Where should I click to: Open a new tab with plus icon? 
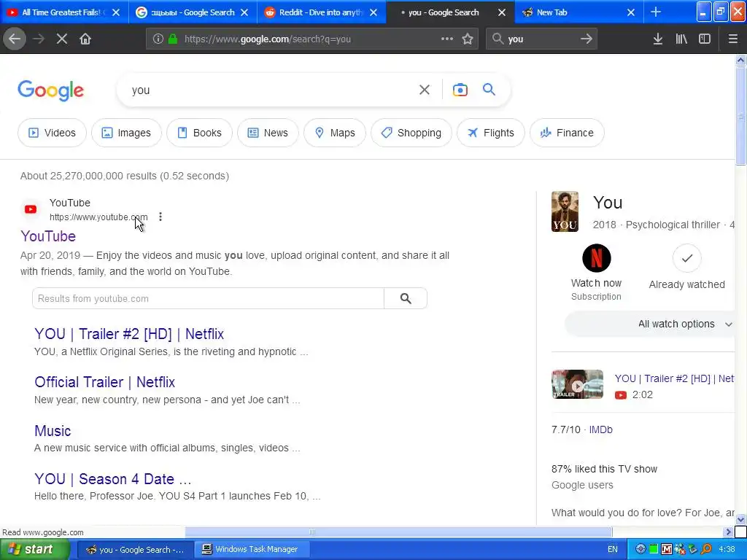[656, 12]
